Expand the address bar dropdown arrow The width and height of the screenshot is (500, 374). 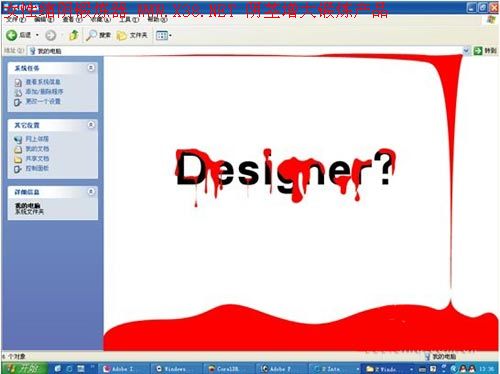pos(466,51)
